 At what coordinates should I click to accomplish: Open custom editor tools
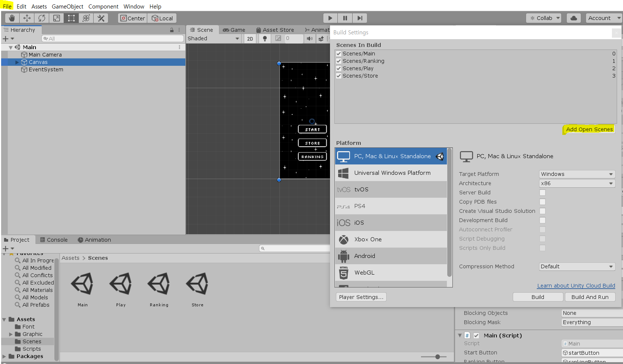pyautogui.click(x=101, y=18)
